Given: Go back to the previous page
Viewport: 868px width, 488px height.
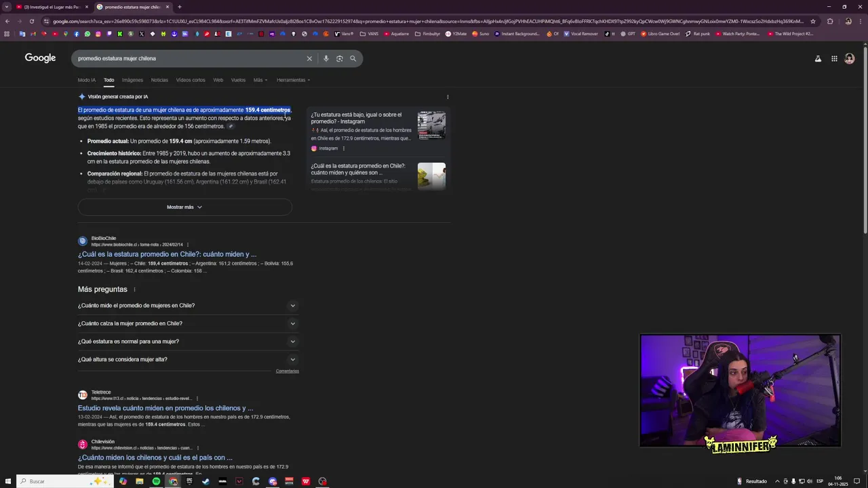Looking at the screenshot, I should pos(6,21).
